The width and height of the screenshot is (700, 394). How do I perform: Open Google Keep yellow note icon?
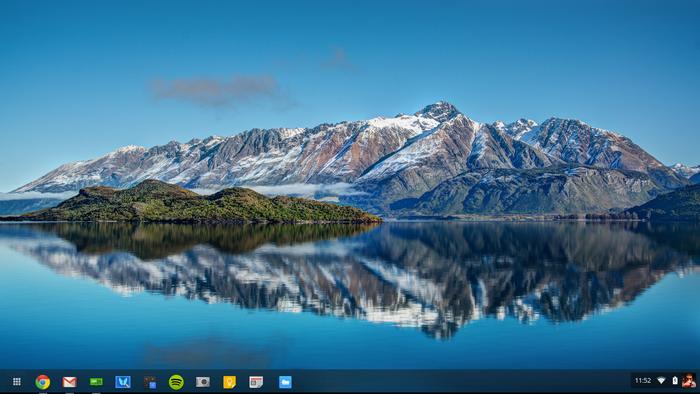coord(229,382)
